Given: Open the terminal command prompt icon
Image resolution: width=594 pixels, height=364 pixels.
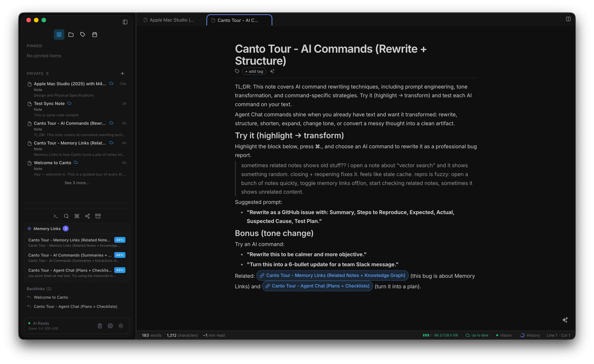Looking at the screenshot, I should [56, 216].
